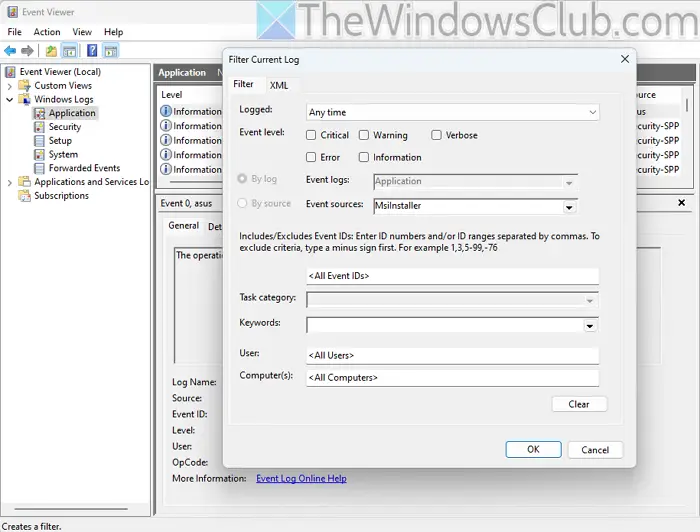Viewport: 700px width, 532px height.
Task: Expand the Custom Views tree node
Action: (9, 86)
